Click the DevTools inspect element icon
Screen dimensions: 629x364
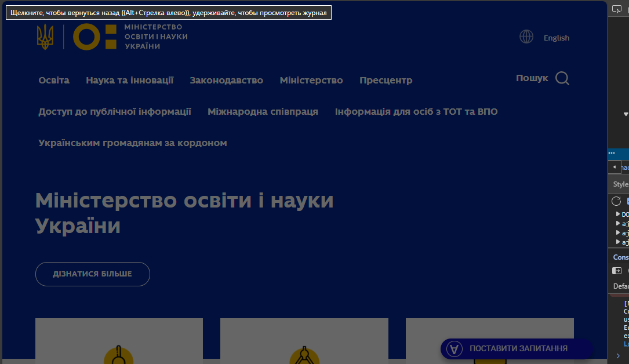click(617, 9)
